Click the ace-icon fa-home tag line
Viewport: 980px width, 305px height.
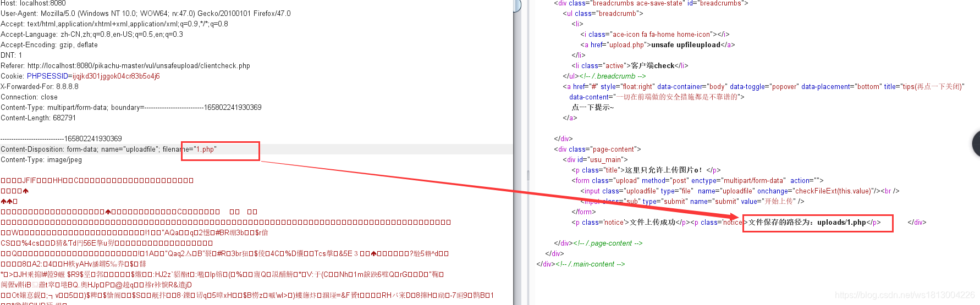(x=655, y=34)
